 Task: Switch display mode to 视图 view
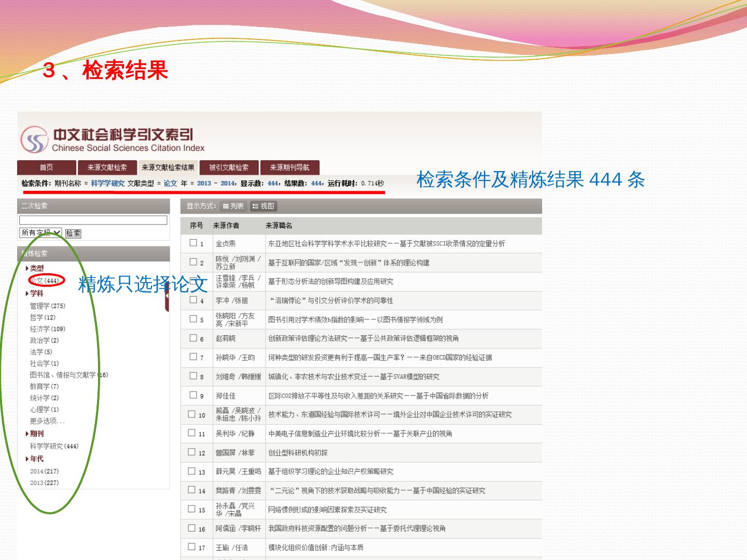pos(264,206)
